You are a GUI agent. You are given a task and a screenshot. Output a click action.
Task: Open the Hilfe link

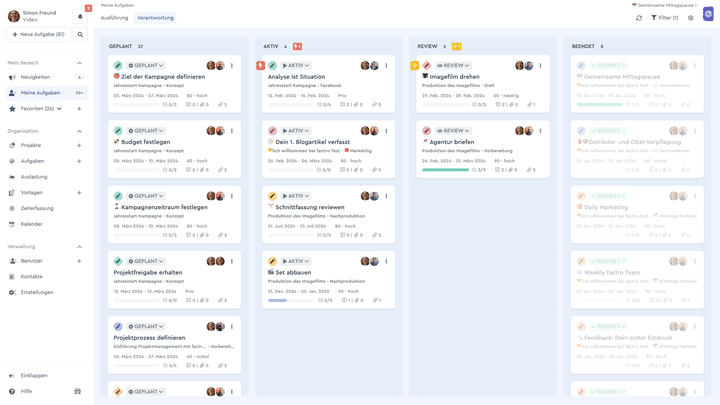(x=26, y=391)
